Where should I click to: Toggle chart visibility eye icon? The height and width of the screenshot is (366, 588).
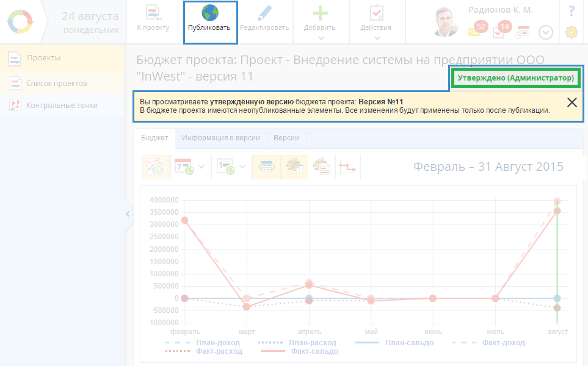coord(156,167)
